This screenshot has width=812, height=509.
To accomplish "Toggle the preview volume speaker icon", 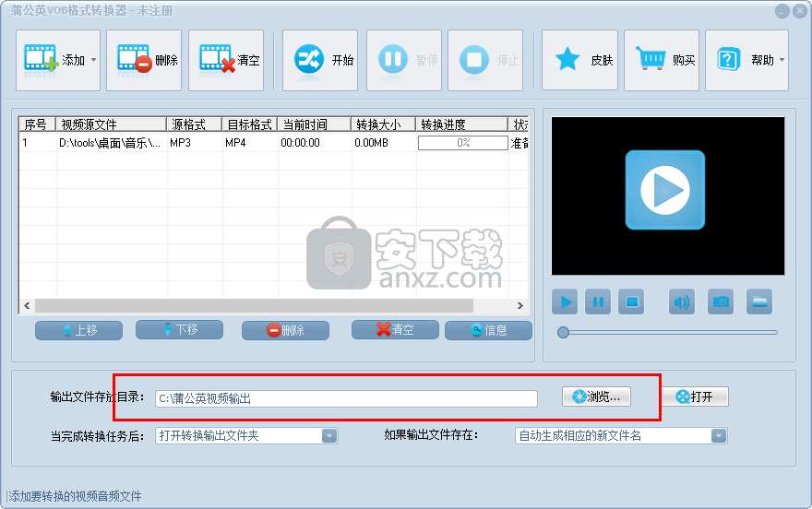I will point(682,302).
